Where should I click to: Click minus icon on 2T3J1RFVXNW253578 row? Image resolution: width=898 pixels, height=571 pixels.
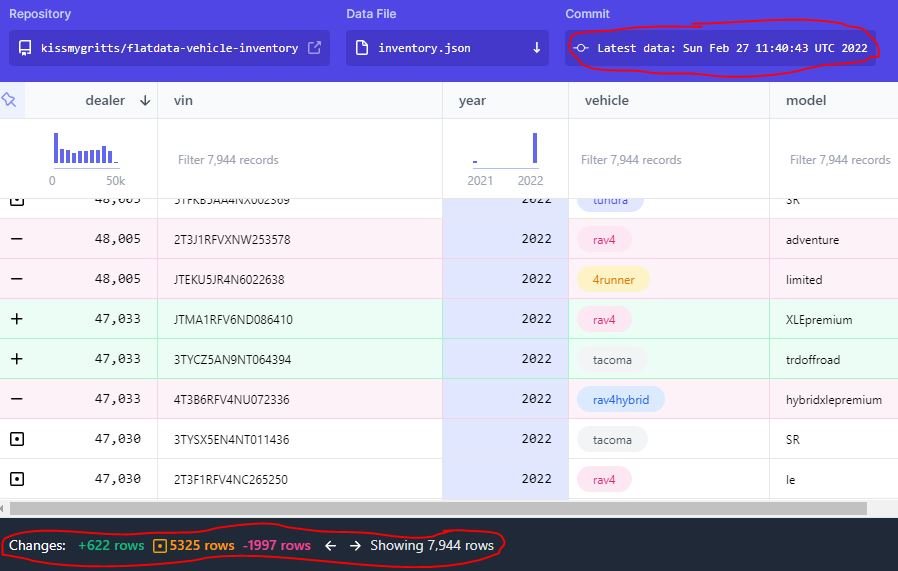tap(17, 239)
